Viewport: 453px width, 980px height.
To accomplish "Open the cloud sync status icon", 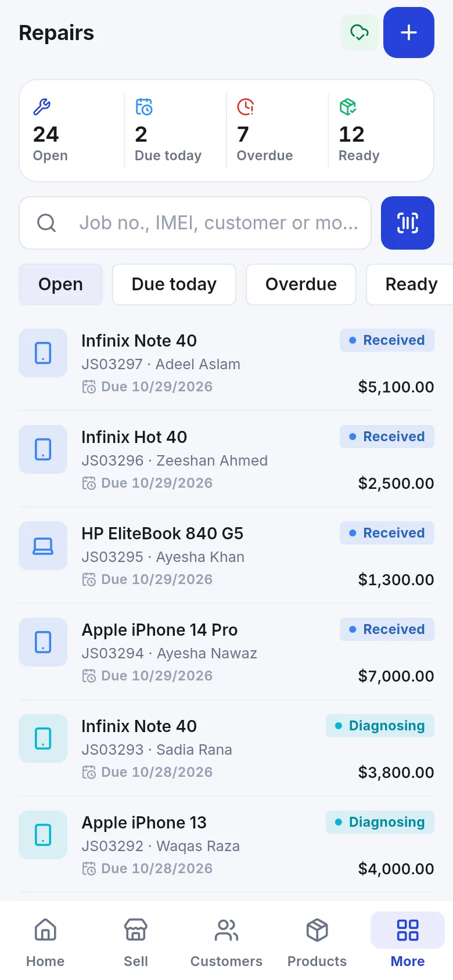I will 359,33.
